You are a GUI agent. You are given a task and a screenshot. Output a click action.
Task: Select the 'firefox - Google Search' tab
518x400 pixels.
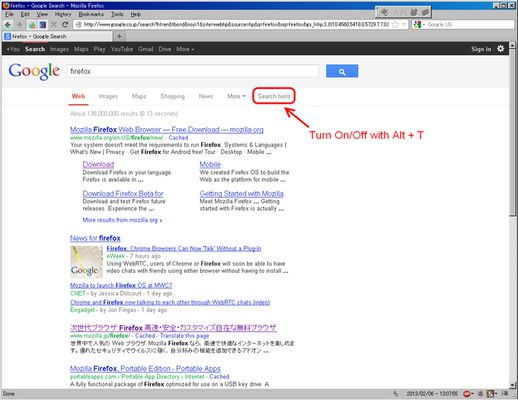point(57,36)
